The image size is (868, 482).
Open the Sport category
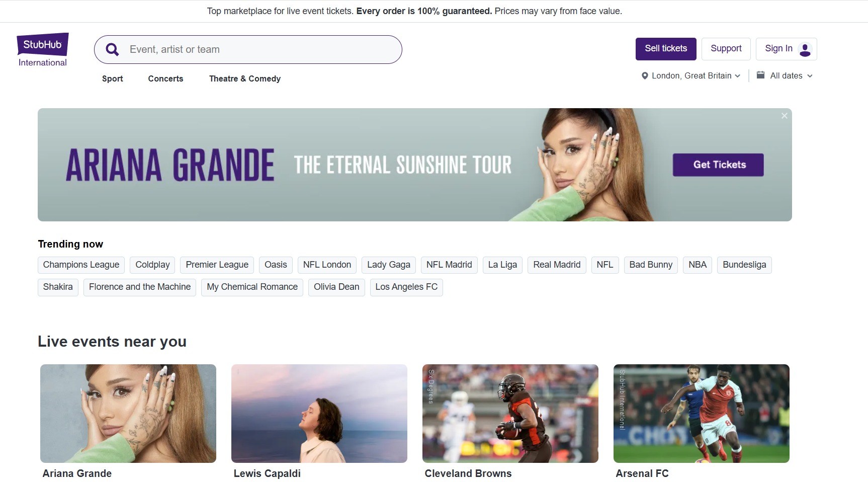tap(112, 78)
